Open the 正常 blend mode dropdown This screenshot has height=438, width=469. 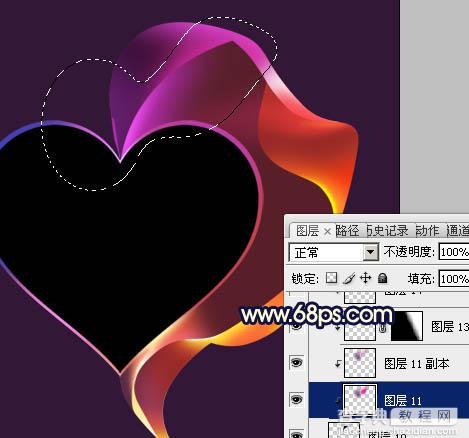(371, 252)
